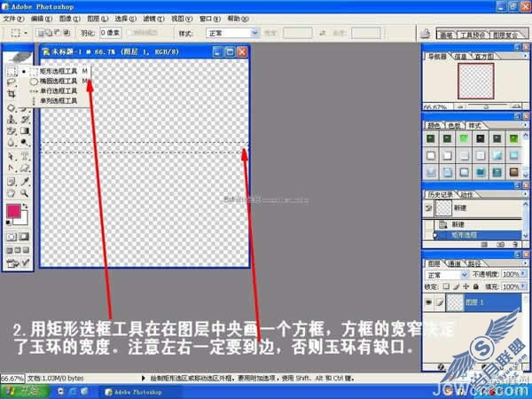Select the Notes tool
The image size is (532, 399).
[12, 182]
